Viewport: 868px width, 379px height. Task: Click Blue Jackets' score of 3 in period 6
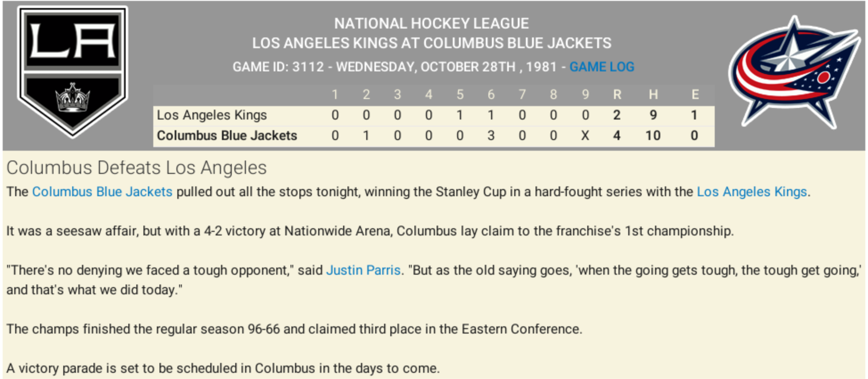(491, 136)
